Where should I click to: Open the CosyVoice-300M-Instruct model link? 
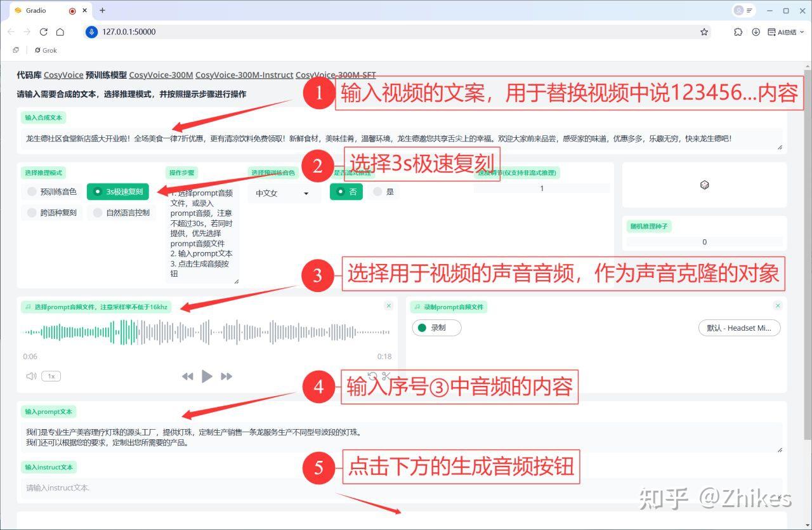coord(244,75)
